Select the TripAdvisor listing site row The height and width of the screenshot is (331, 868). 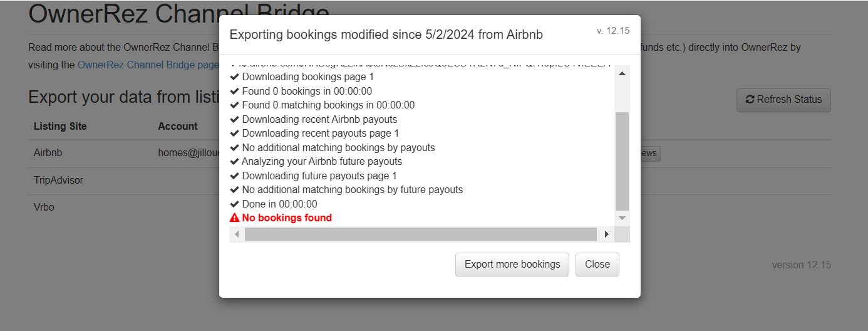click(58, 181)
